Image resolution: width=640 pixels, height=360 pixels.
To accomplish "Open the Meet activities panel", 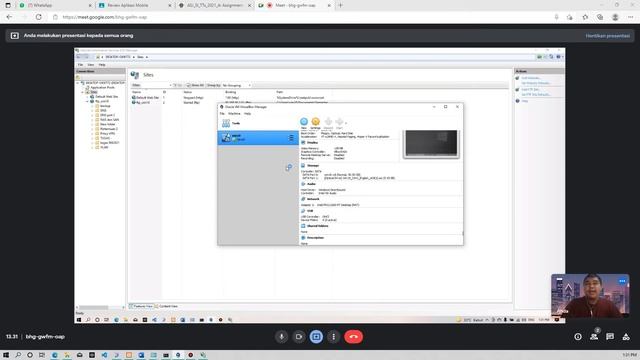I will coord(626,337).
